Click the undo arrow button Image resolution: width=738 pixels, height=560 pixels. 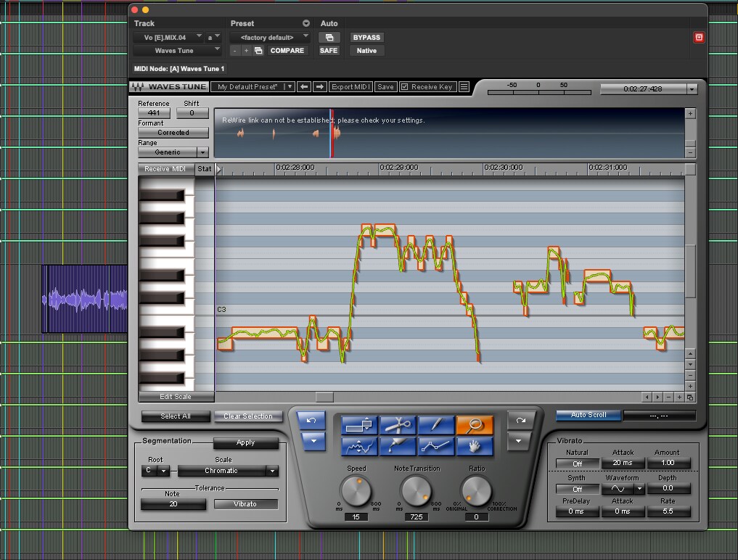pyautogui.click(x=311, y=420)
